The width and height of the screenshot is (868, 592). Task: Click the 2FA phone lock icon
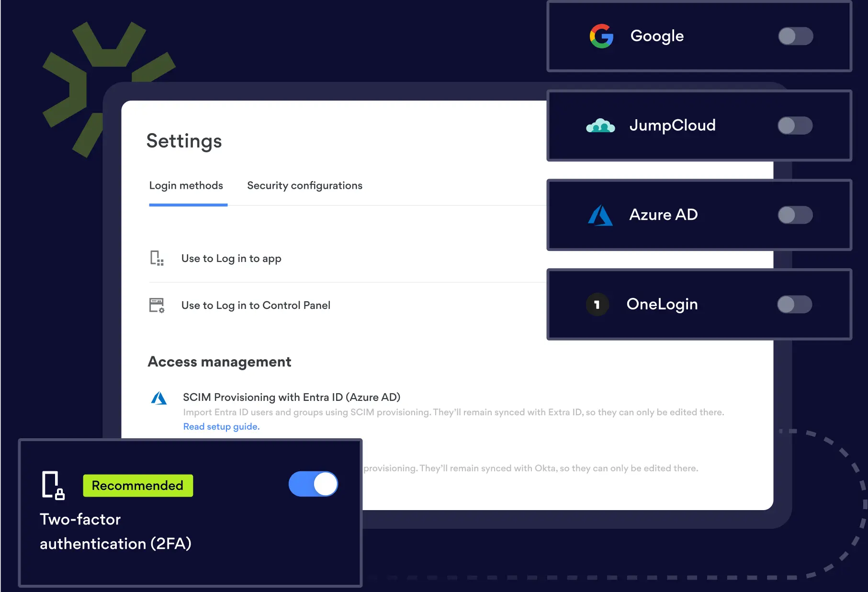point(53,485)
